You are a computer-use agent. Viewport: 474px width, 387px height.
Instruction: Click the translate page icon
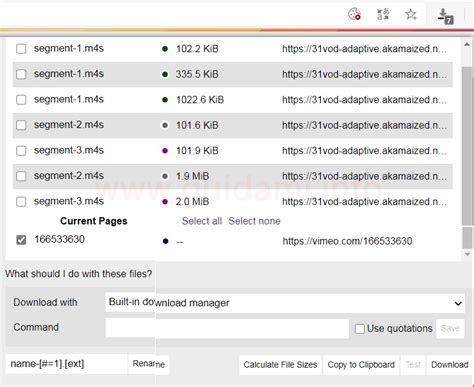tap(383, 14)
